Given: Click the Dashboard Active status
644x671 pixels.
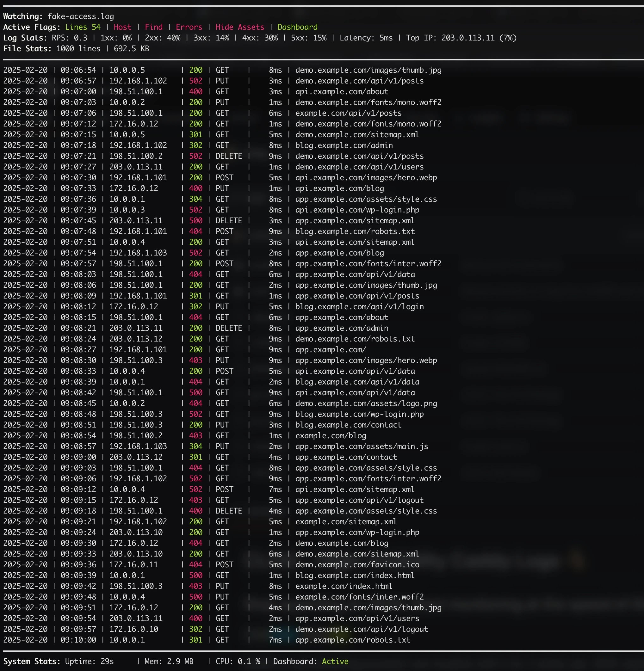Looking at the screenshot, I should (311, 662).
